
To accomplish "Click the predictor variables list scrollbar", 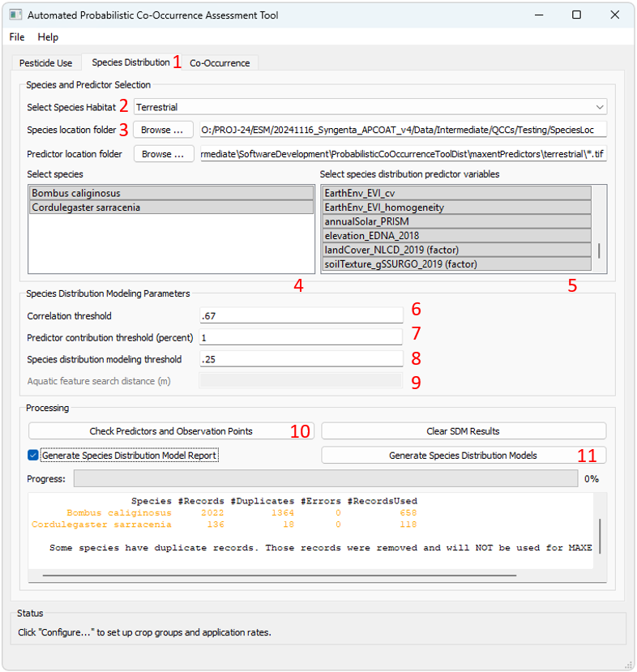I will coord(599,250).
